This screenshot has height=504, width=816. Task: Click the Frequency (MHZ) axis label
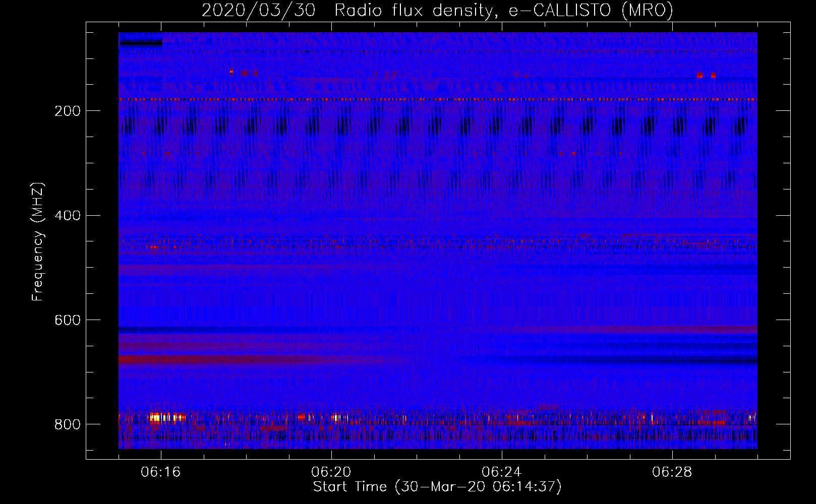[37, 241]
